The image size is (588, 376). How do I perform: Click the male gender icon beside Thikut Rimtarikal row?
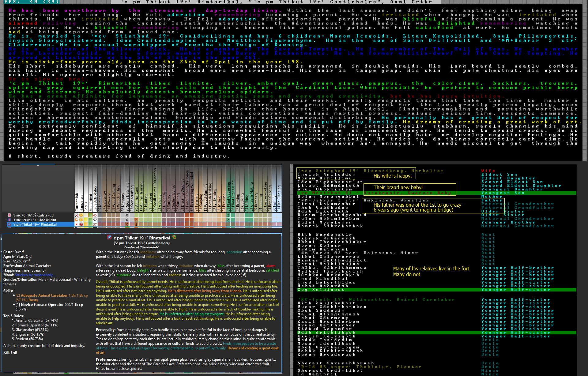(9, 224)
